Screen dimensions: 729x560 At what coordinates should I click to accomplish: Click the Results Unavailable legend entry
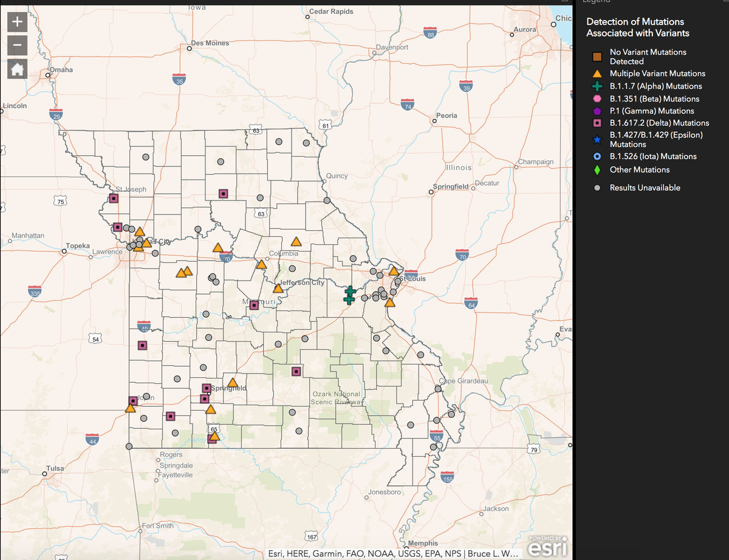pos(645,188)
